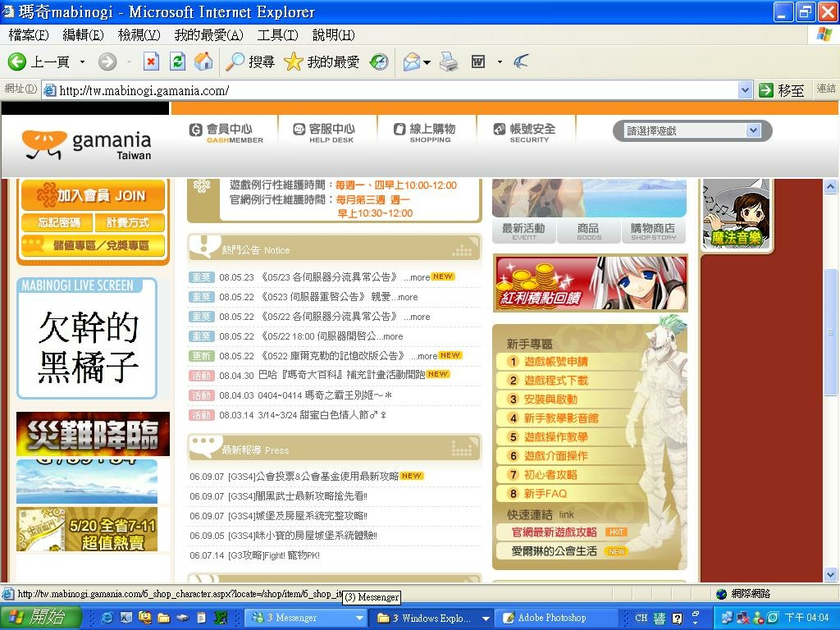Viewport: 840px width, 630px height.
Task: Open the 帳號安全 SECURITY link
Action: tap(524, 133)
